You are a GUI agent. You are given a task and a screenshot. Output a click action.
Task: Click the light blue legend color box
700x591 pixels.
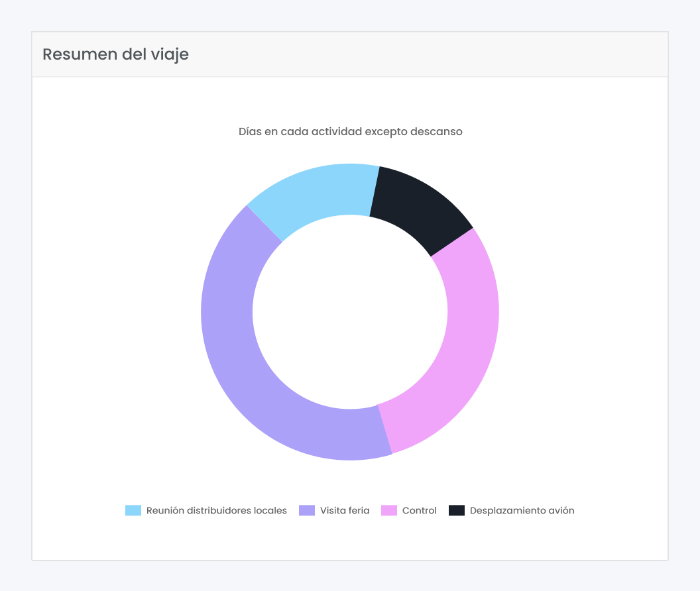[133, 511]
